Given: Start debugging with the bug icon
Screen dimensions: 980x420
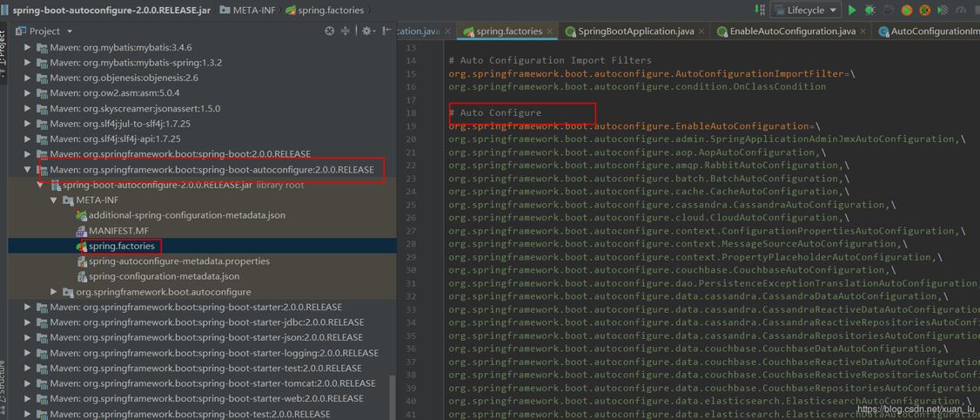Looking at the screenshot, I should click(x=869, y=10).
